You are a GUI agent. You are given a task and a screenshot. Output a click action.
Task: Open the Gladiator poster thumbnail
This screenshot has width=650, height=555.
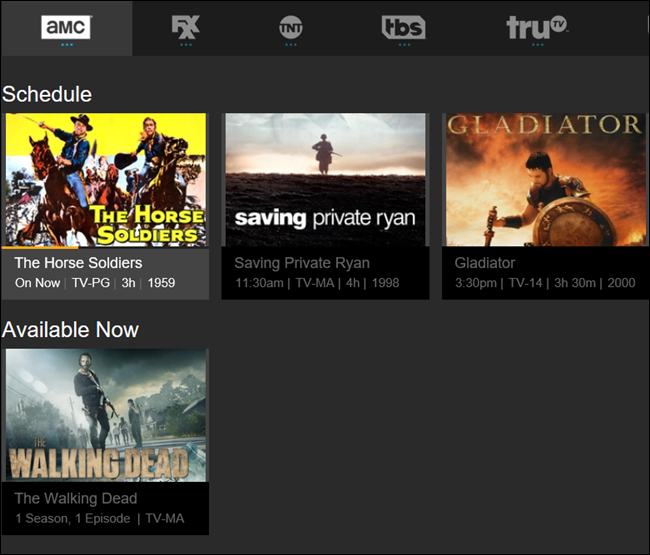pos(546,179)
